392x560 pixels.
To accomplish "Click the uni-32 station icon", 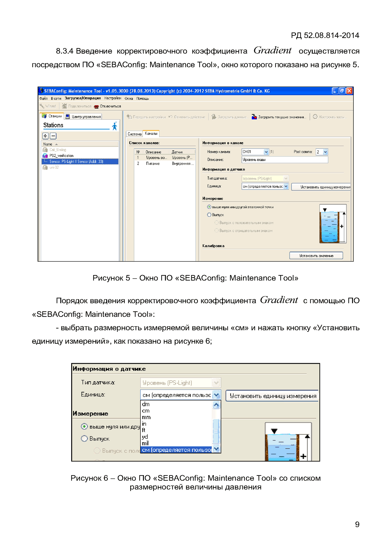I will pyautogui.click(x=45, y=167).
